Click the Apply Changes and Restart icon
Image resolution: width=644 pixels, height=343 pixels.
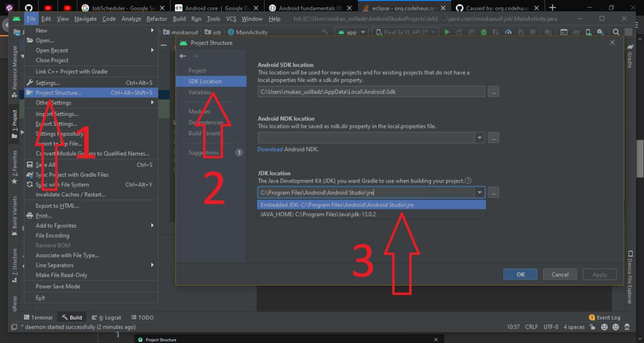pos(459,32)
